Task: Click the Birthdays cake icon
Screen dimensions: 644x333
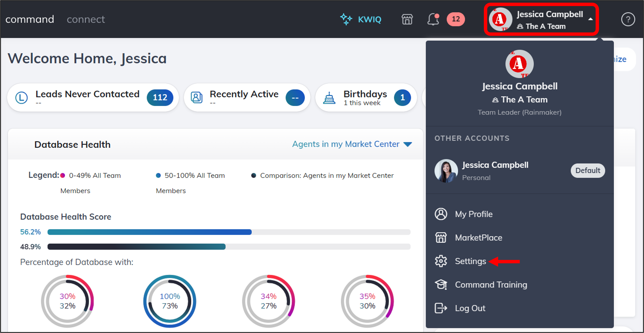Action: pos(329,98)
